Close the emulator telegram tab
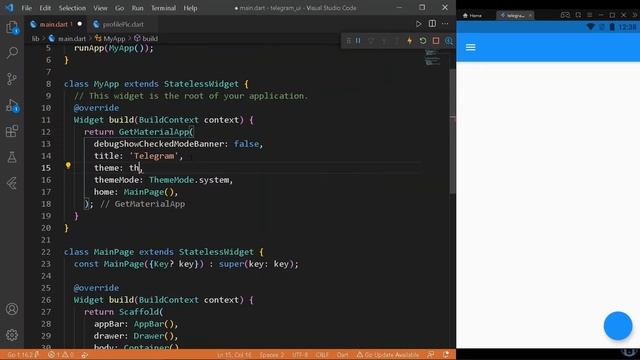The width and height of the screenshot is (640, 360). tap(530, 16)
